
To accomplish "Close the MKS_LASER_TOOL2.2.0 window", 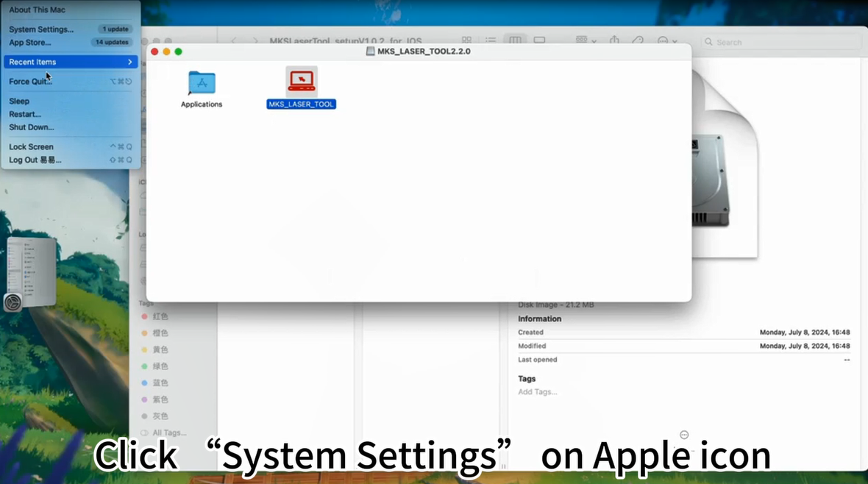I will [x=154, y=51].
